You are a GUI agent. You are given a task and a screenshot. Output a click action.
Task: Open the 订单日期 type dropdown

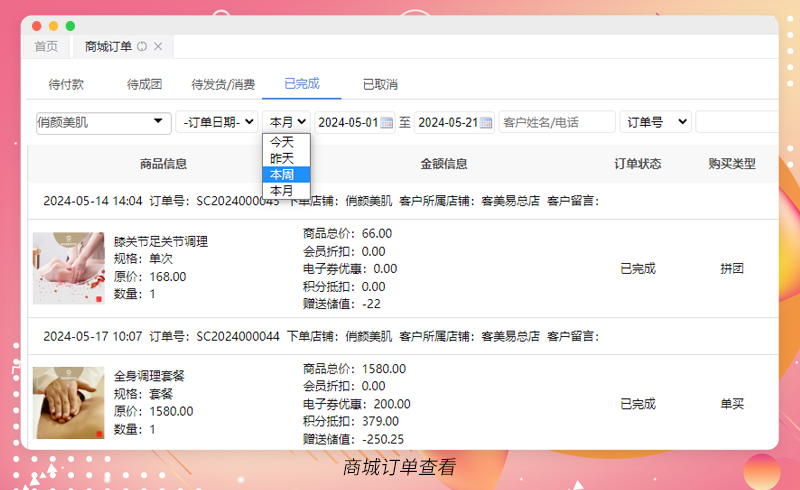click(x=217, y=122)
